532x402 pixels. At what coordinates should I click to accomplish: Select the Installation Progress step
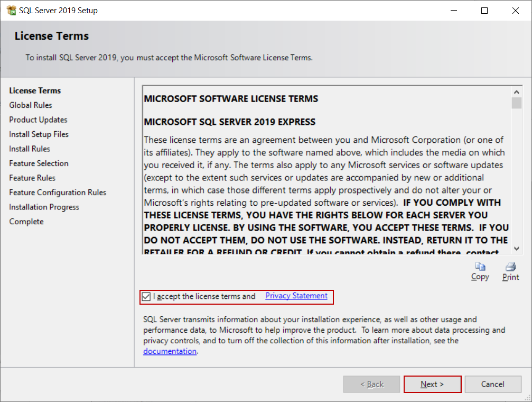44,207
